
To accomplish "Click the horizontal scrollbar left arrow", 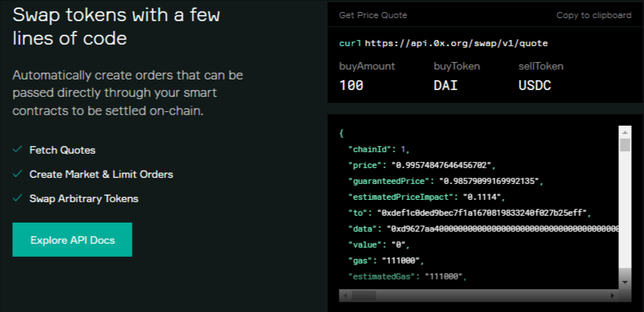I will (x=345, y=295).
